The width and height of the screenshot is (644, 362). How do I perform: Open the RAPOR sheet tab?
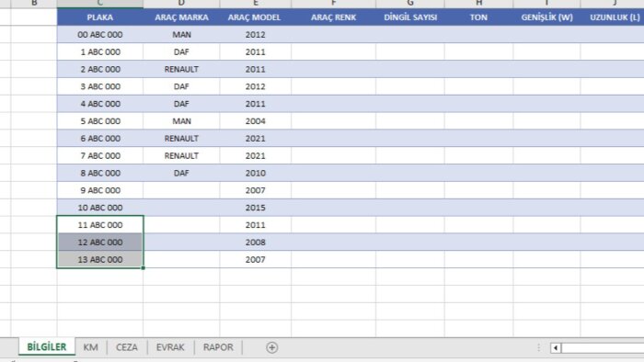point(218,347)
